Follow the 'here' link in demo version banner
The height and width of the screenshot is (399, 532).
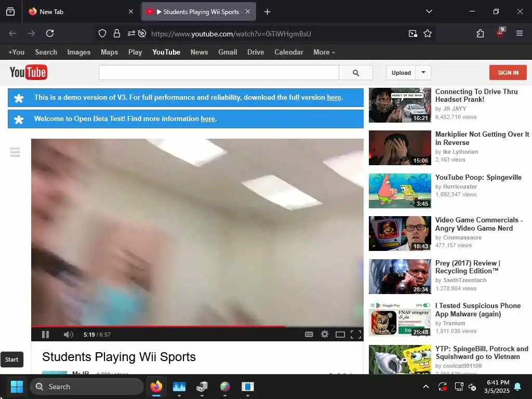click(334, 97)
